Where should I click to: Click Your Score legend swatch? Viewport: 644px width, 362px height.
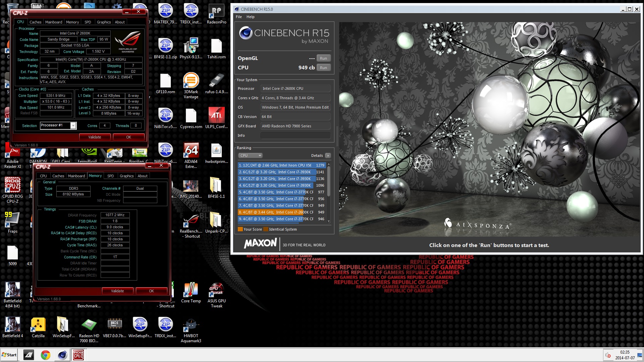tap(240, 229)
